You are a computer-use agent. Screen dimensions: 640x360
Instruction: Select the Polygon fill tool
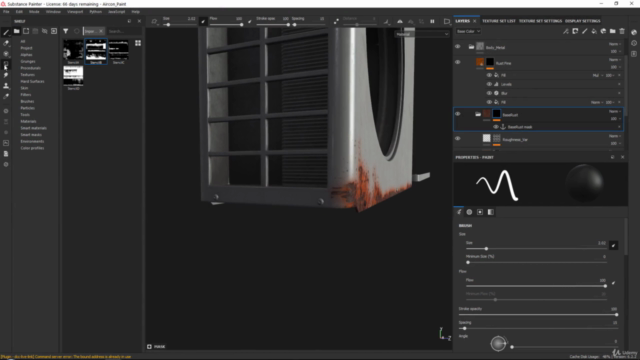(x=6, y=64)
